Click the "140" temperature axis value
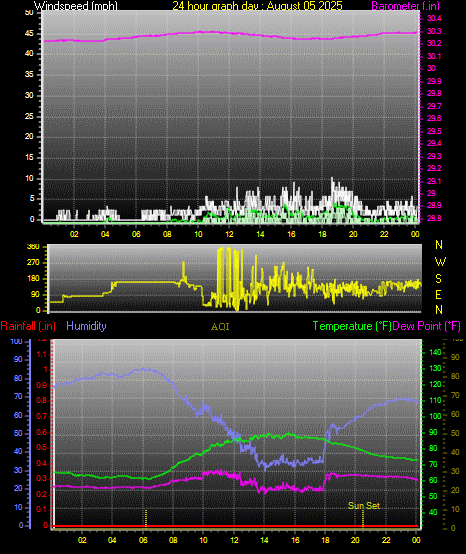The height and width of the screenshot is (554, 466). pyautogui.click(x=435, y=352)
